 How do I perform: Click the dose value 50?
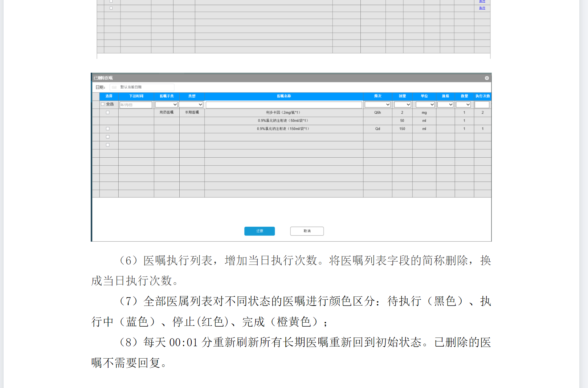point(402,121)
